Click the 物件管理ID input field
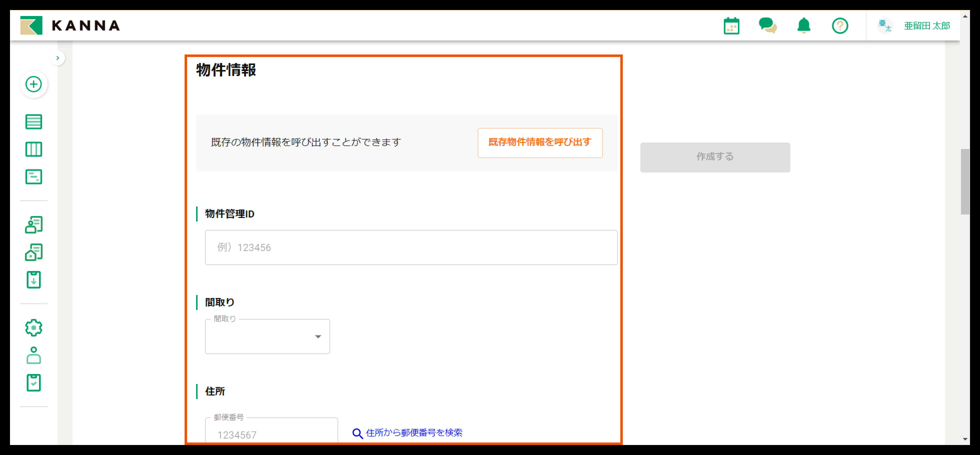 pos(411,247)
